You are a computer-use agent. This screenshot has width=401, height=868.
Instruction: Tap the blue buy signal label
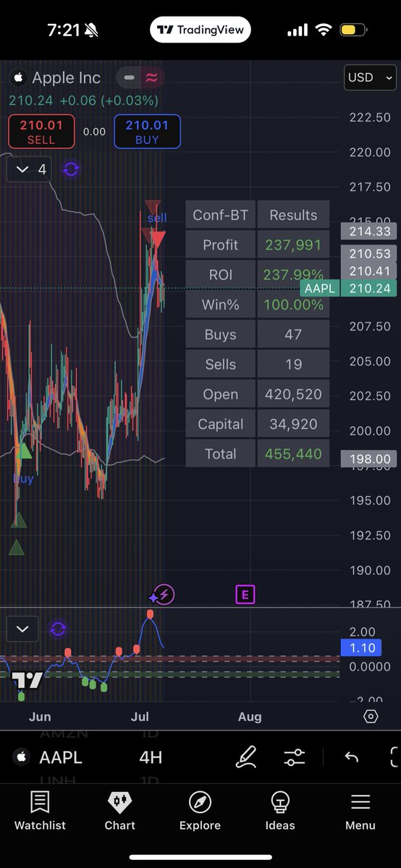point(23,478)
